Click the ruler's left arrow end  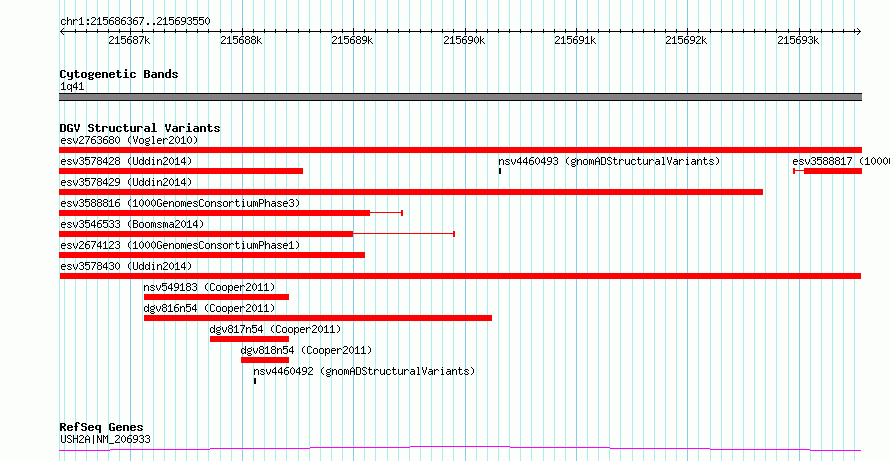[62, 31]
